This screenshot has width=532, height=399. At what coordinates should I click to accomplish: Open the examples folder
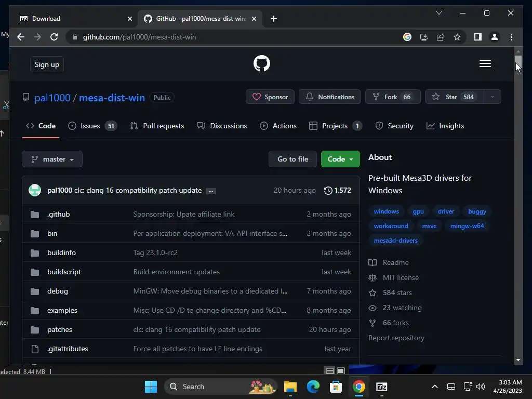click(x=62, y=311)
